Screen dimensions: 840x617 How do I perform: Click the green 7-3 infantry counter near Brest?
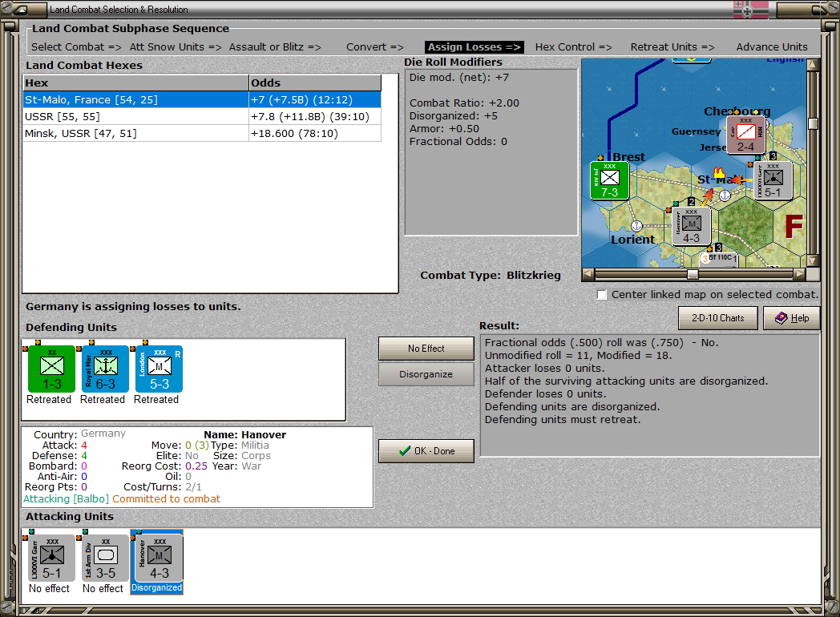point(610,181)
